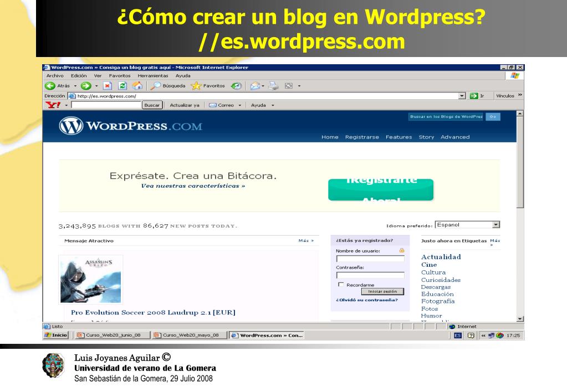Open the Back button history dropdown
The width and height of the screenshot is (567, 392).
pyautogui.click(x=75, y=86)
